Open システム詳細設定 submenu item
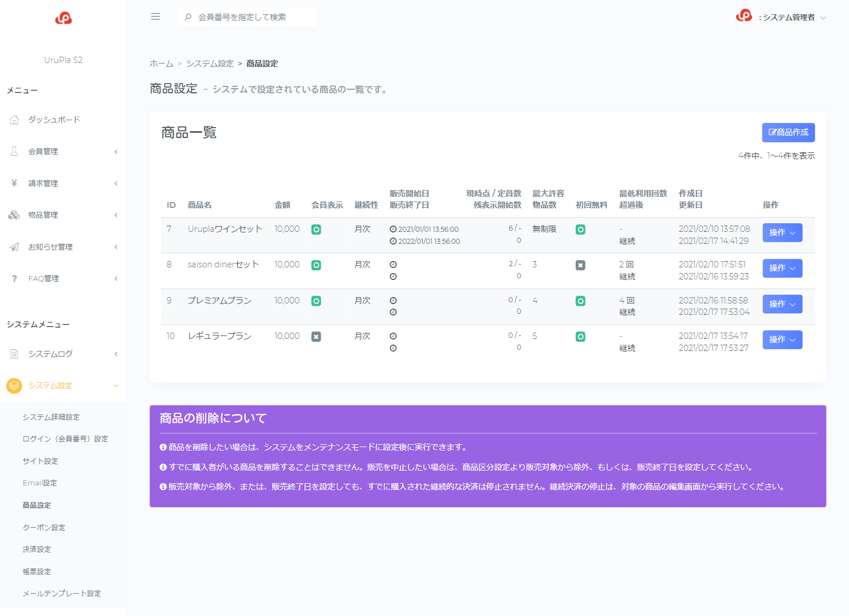The image size is (849, 616). coord(51,417)
